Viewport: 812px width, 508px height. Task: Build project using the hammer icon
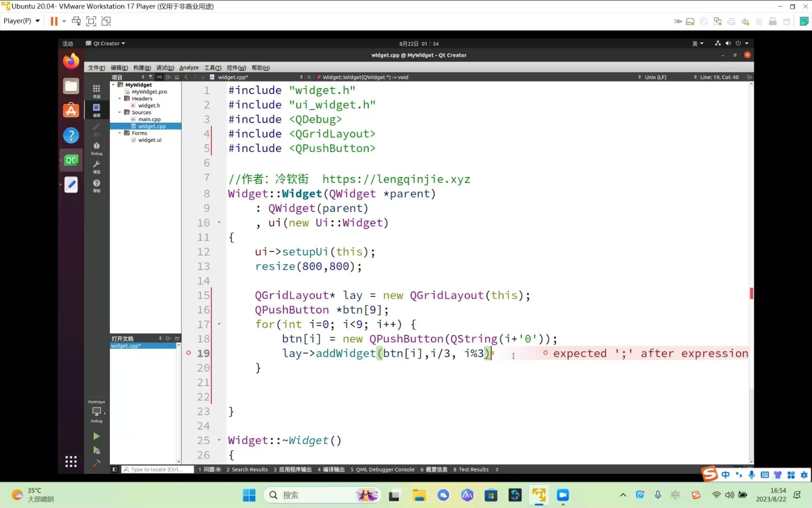click(x=96, y=463)
